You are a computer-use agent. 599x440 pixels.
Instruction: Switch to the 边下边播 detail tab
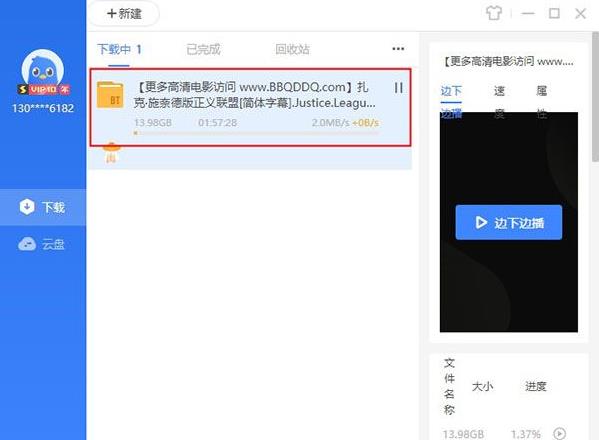[x=451, y=102]
